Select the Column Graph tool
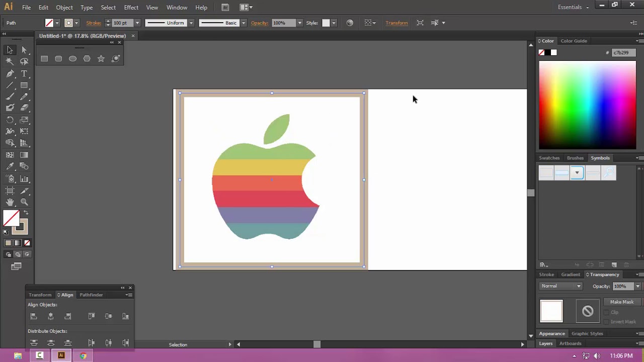Screen dimensions: 644x362 click(24, 179)
